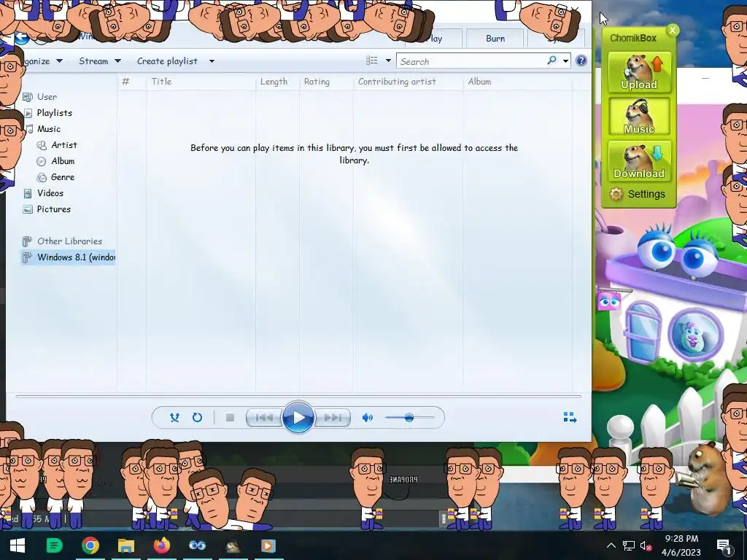Adjust the volume slider

(410, 418)
